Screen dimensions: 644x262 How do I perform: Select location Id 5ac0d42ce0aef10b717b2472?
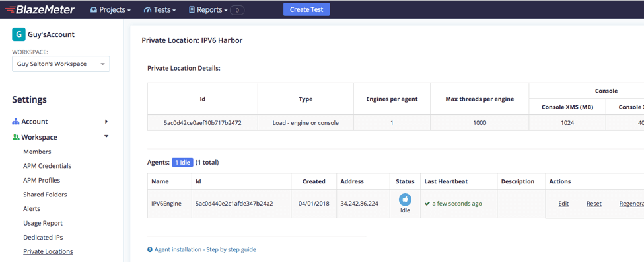click(203, 123)
